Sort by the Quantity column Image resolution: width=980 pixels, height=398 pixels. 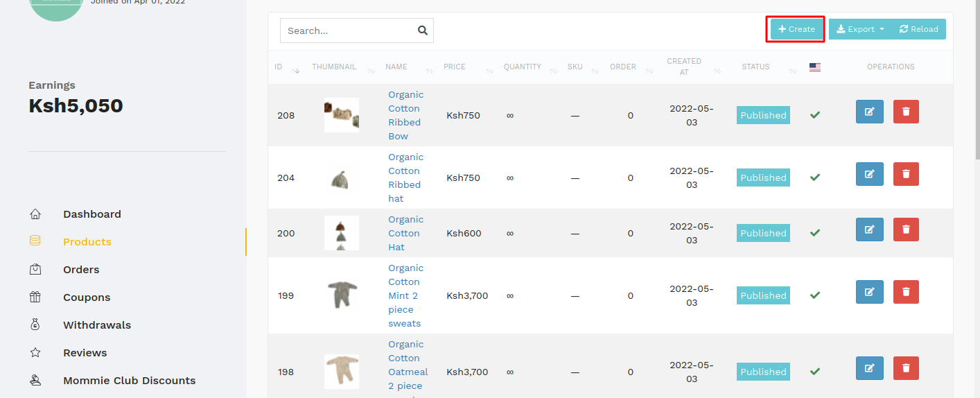tap(530, 67)
